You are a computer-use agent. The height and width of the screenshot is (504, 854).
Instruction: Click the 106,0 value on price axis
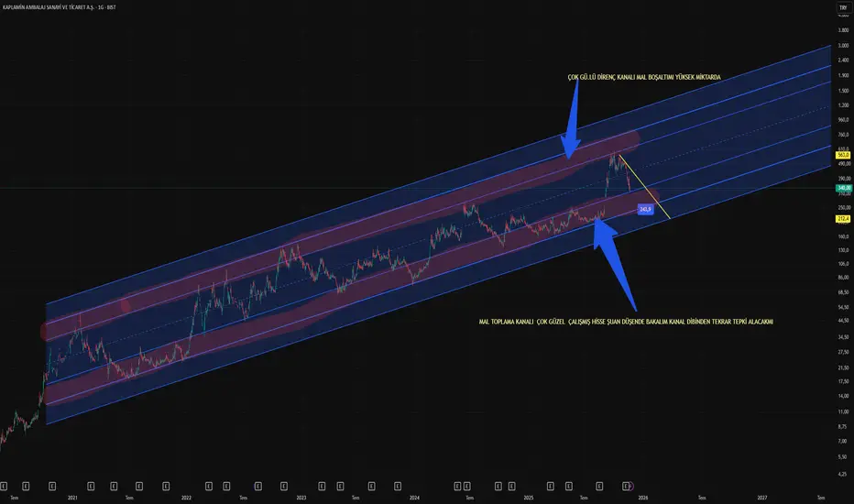[844, 264]
